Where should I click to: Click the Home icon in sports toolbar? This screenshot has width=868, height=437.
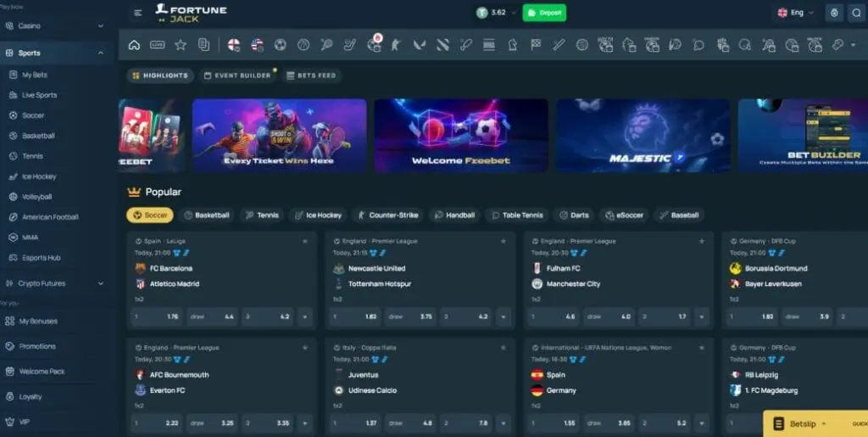coord(134,45)
